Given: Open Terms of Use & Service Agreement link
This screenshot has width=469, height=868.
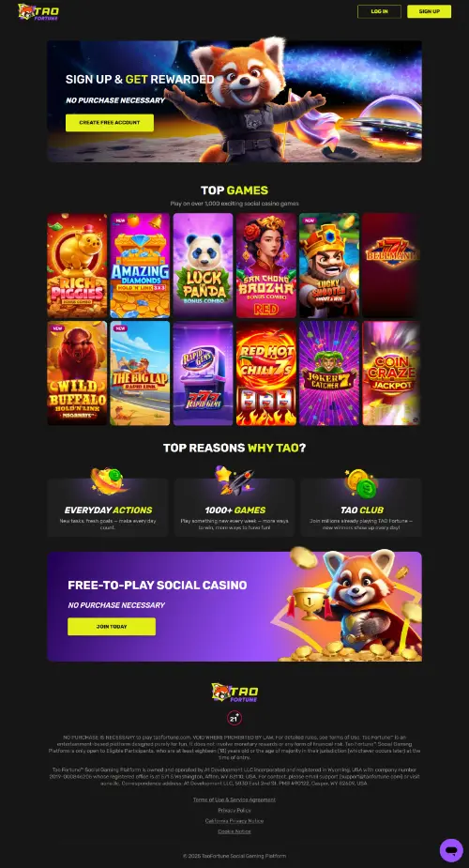Looking at the screenshot, I should pyautogui.click(x=234, y=799).
